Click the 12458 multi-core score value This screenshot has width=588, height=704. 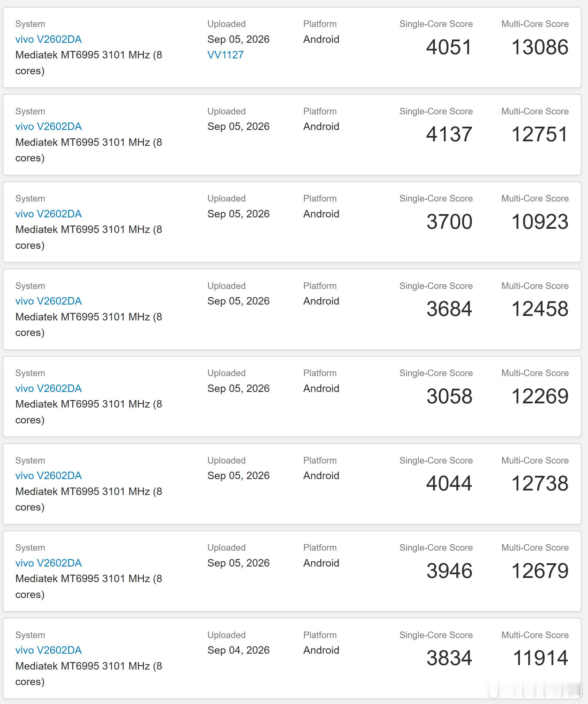click(x=540, y=309)
